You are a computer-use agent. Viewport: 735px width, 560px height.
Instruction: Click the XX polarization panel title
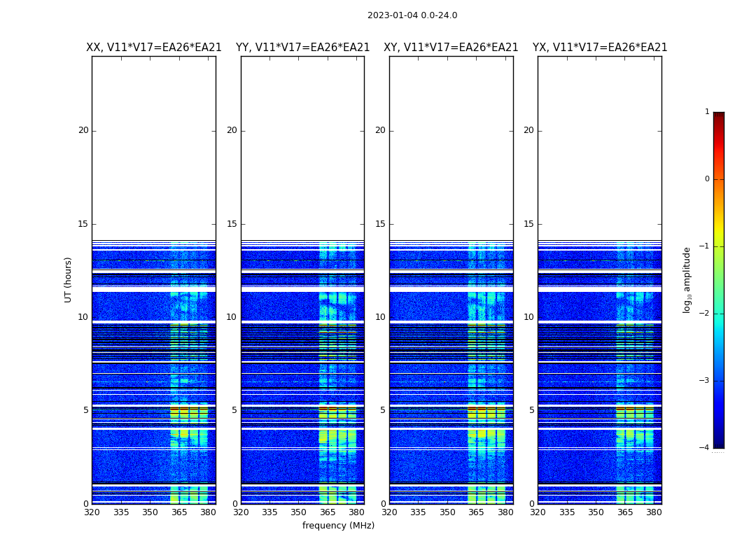pos(154,48)
